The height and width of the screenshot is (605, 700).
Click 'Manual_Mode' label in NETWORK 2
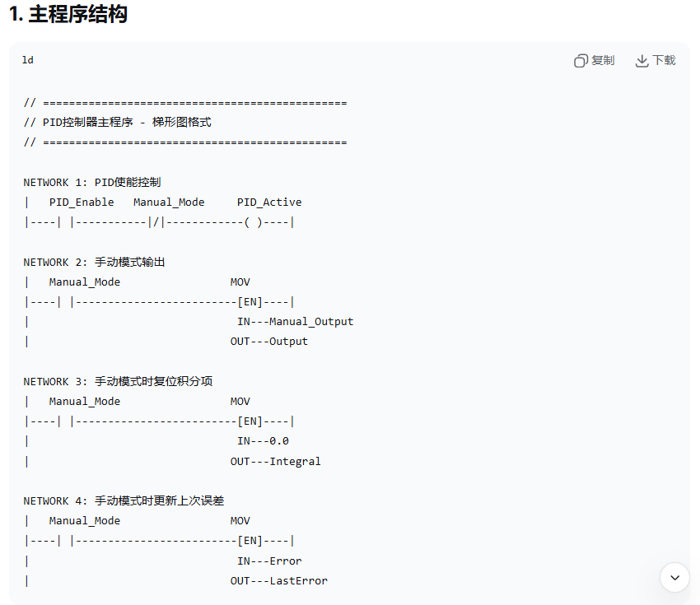84,282
